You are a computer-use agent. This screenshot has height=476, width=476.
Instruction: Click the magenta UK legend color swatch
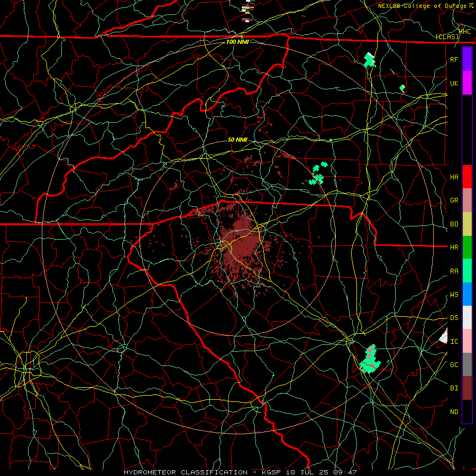point(467,83)
